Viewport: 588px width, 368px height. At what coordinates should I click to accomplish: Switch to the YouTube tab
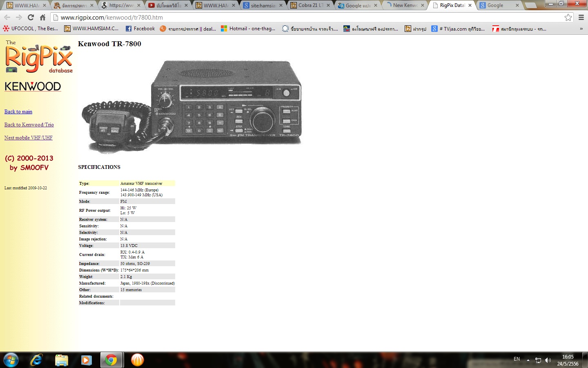pos(168,5)
